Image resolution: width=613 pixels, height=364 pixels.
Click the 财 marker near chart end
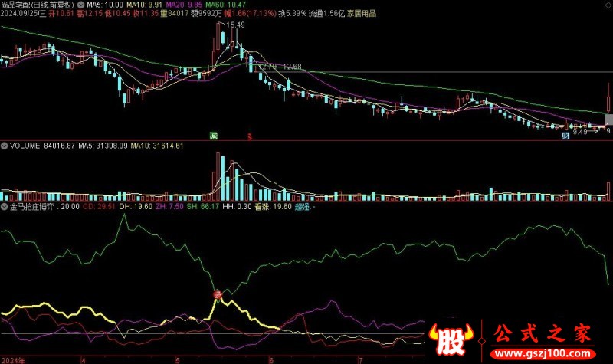[x=565, y=136]
